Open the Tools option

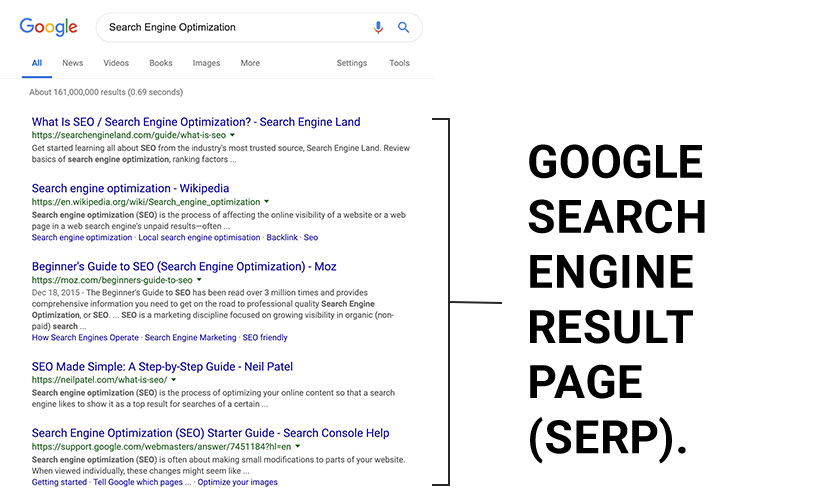click(399, 63)
